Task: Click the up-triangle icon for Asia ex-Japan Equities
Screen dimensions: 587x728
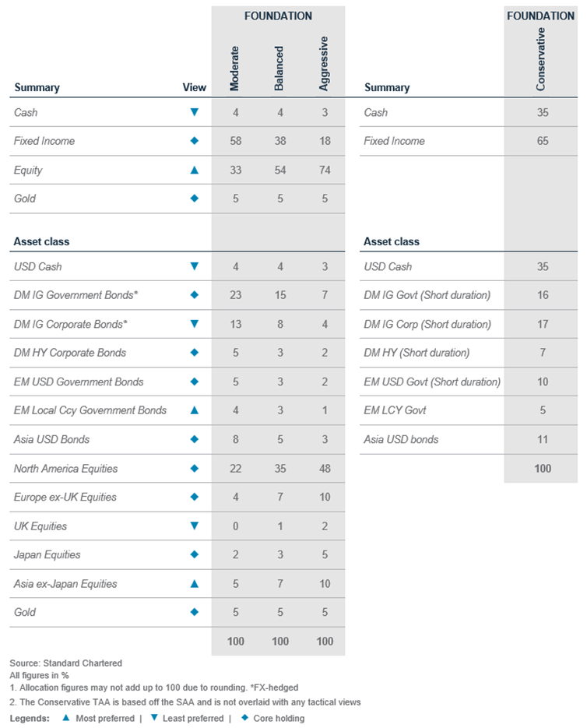Action: pos(195,584)
